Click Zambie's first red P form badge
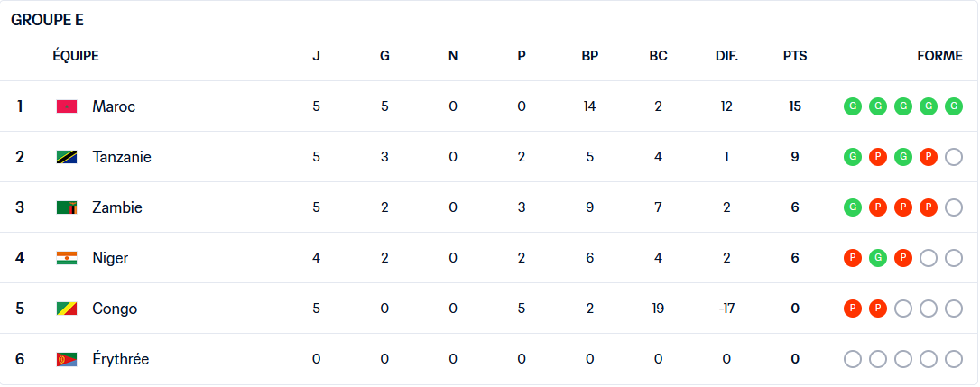980x387 pixels. point(877,207)
